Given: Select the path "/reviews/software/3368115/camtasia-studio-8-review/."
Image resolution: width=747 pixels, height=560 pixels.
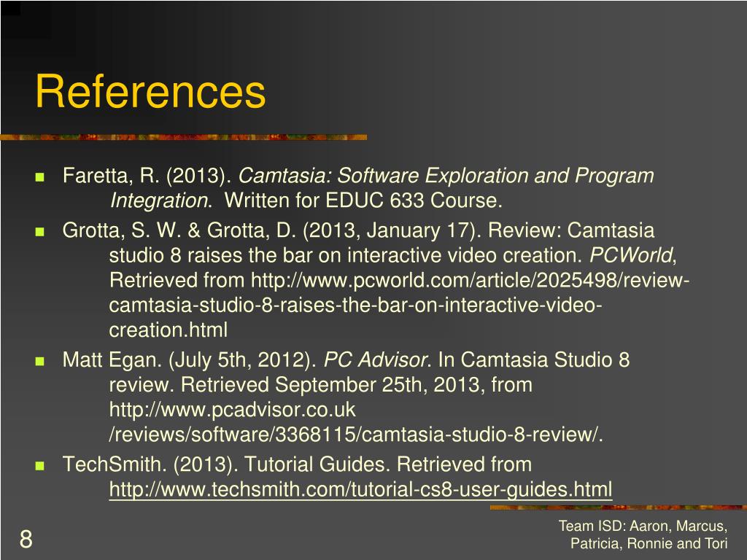Looking at the screenshot, I should click(356, 435).
